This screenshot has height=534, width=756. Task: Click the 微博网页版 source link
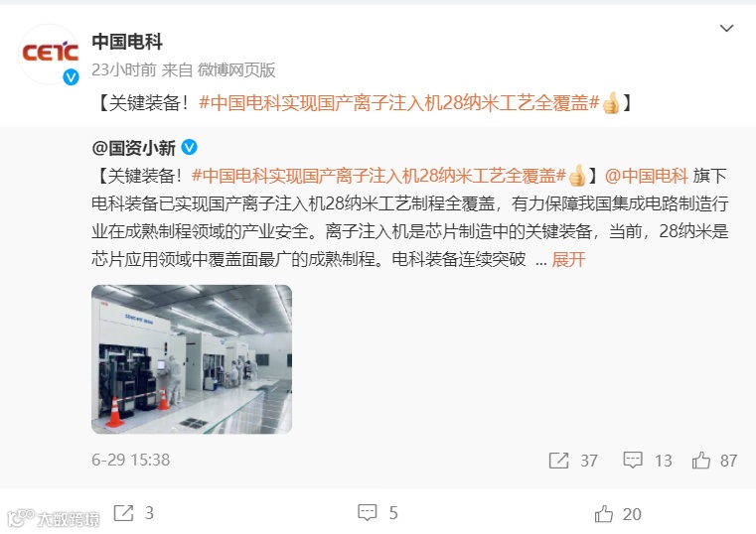click(x=236, y=70)
